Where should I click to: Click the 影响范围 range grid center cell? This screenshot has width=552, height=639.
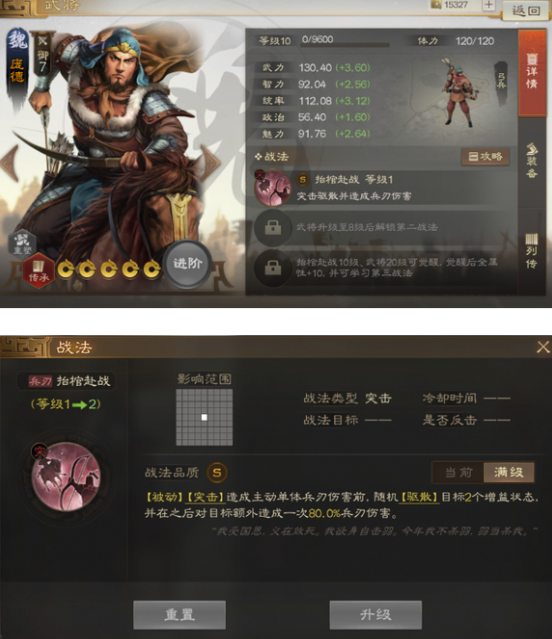(x=204, y=417)
